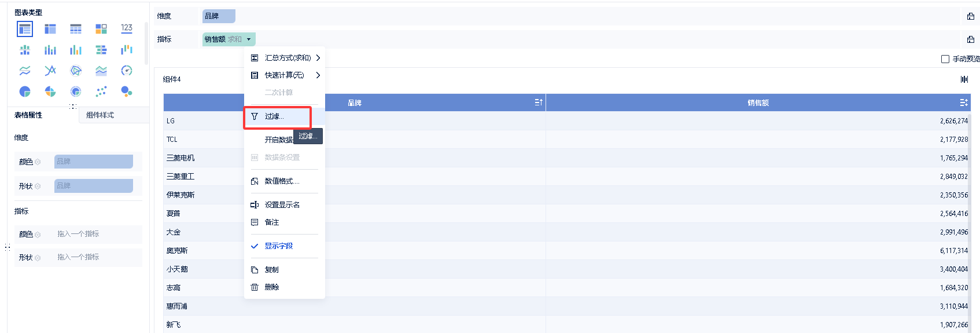
Task: Select the crossing lines chart icon
Action: 50,71
